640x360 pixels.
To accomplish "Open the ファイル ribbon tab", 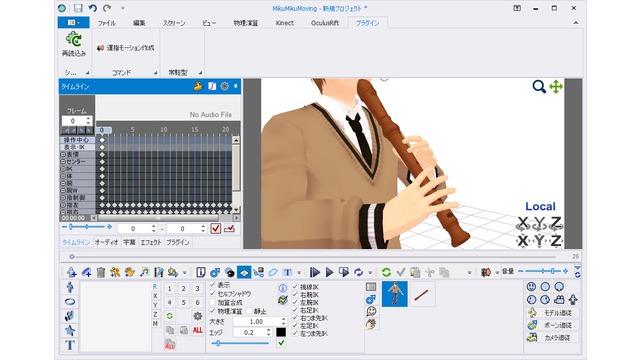I will tap(106, 23).
